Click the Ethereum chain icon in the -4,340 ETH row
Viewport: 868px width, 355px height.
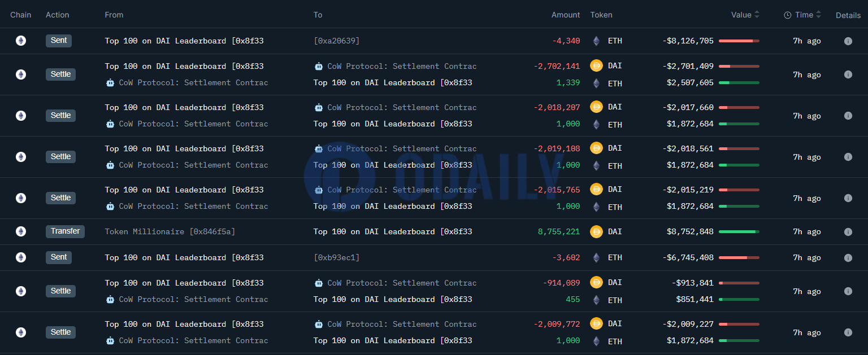tap(21, 41)
